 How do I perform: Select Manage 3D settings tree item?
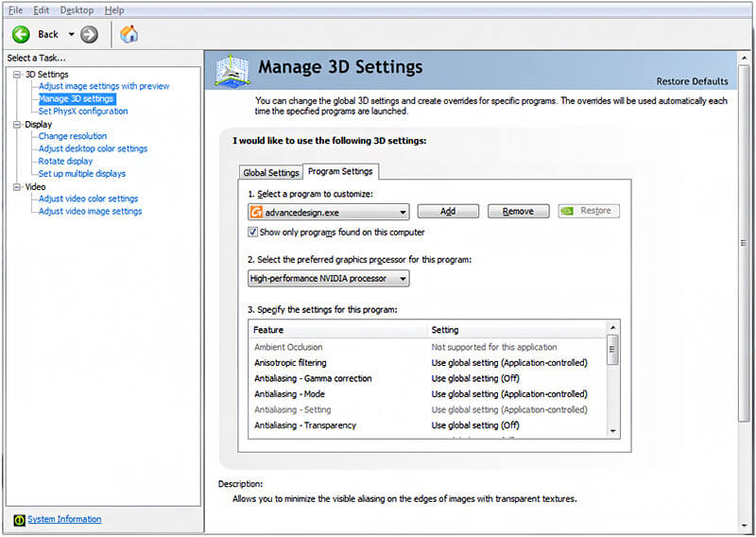tap(77, 99)
